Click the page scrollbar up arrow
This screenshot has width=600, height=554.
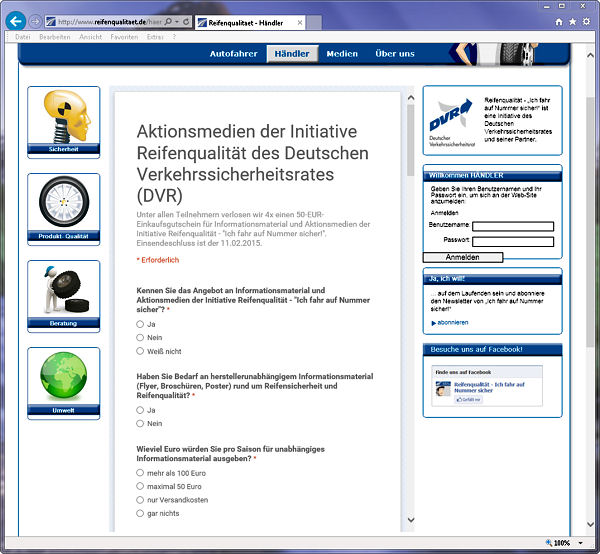pyautogui.click(x=590, y=55)
